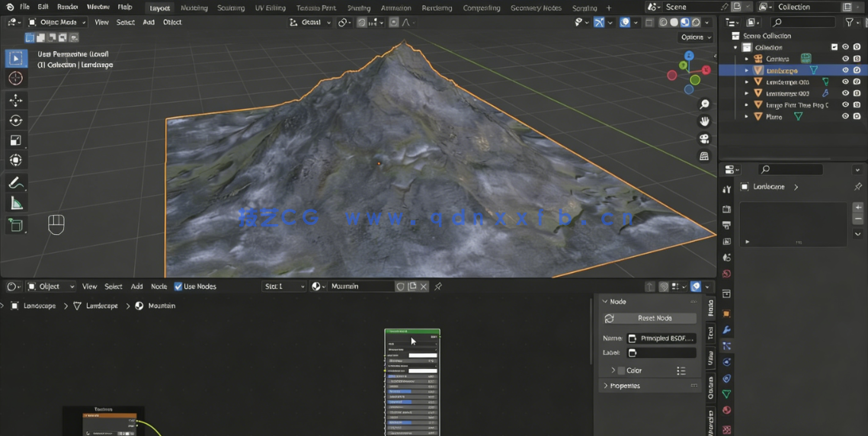Image resolution: width=868 pixels, height=436 pixels.
Task: Toggle snapping magnet in viewport header
Action: (x=361, y=22)
